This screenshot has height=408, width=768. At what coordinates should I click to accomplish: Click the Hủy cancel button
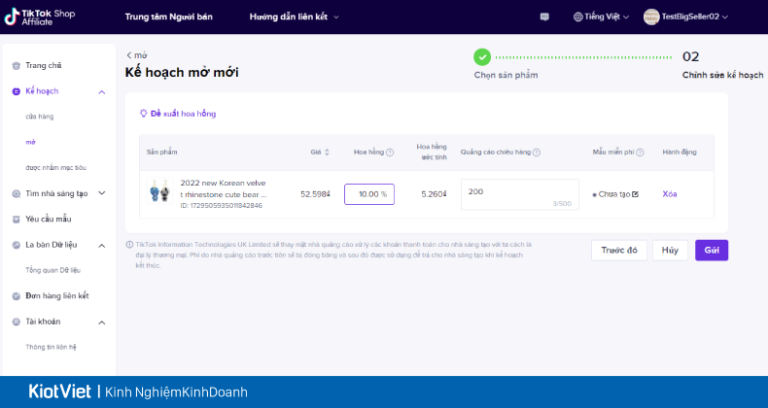point(670,250)
